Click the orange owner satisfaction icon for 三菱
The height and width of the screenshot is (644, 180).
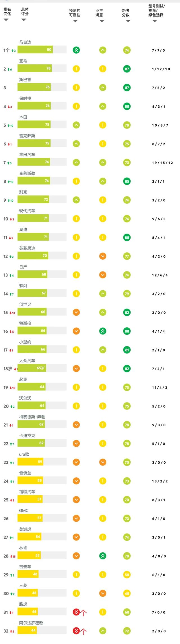click(x=103, y=593)
